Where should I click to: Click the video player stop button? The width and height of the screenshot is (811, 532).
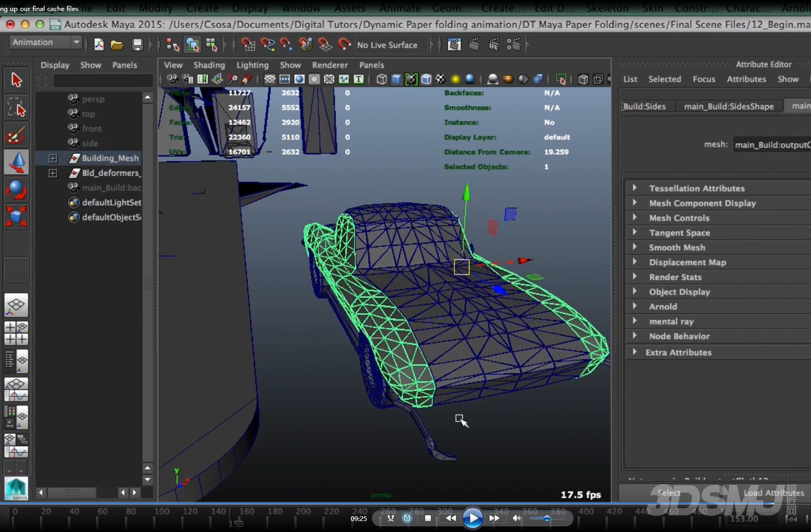point(428,518)
